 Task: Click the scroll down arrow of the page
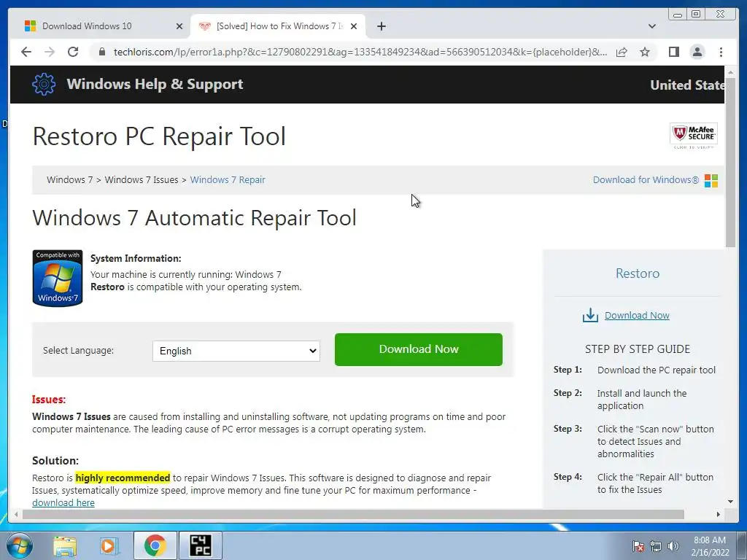(x=730, y=502)
